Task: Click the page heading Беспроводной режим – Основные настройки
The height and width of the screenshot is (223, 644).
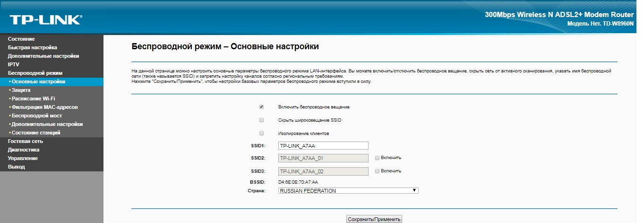Action: (225, 47)
